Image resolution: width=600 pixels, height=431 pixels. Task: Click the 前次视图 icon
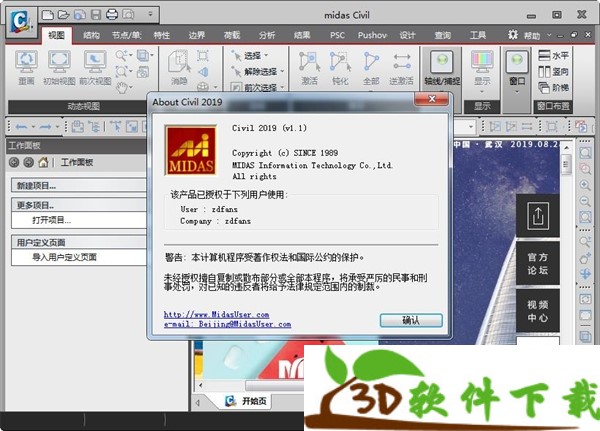point(95,68)
